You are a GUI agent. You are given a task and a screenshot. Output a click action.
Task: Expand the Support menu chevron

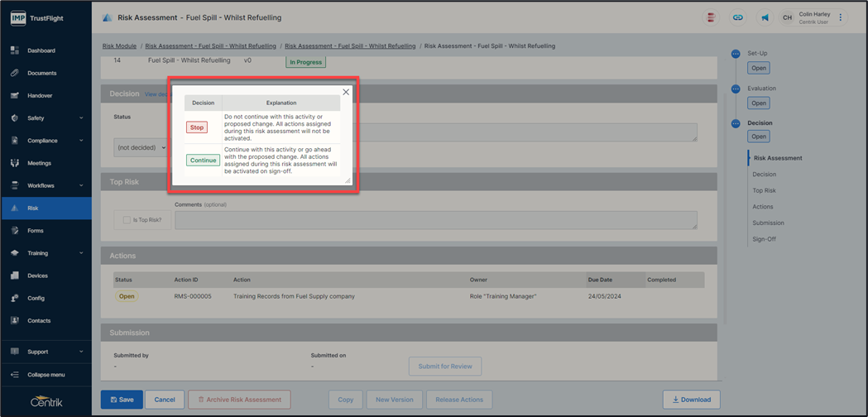pos(81,352)
